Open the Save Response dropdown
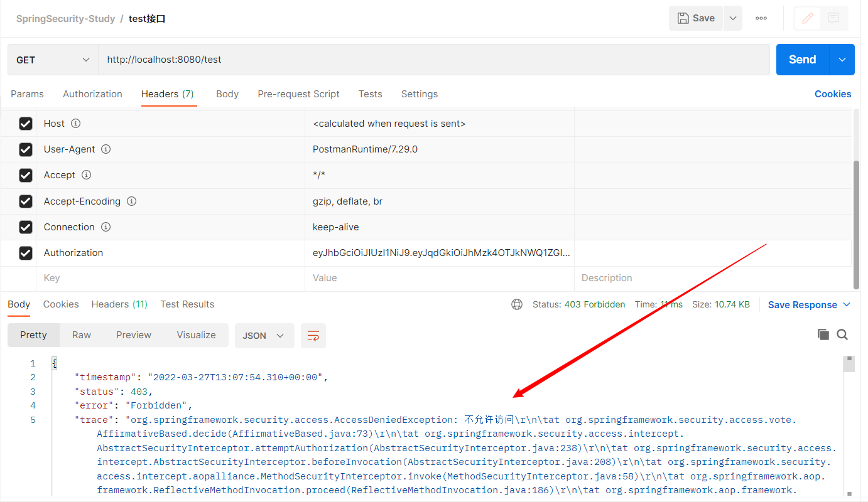 809,305
